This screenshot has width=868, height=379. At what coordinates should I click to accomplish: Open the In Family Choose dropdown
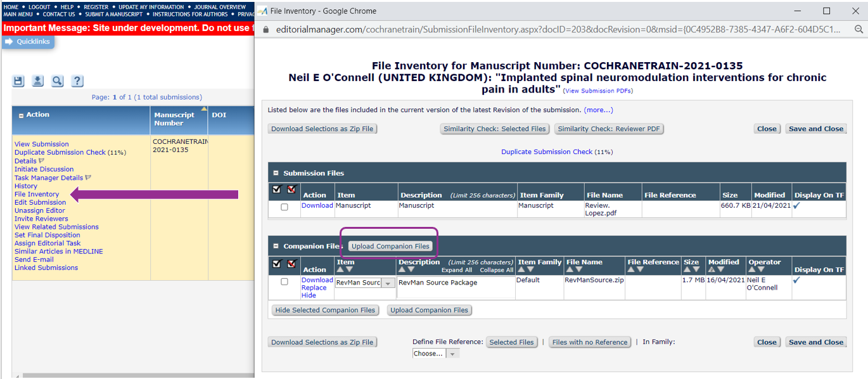click(x=452, y=354)
